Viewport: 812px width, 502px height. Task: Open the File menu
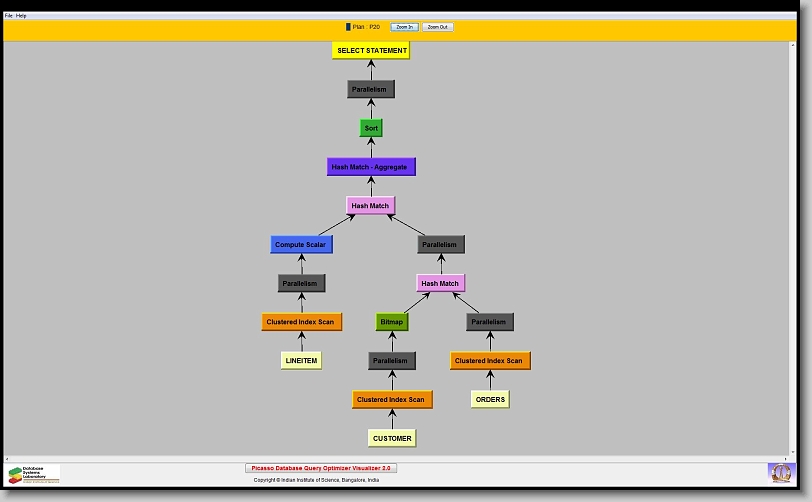tap(9, 16)
